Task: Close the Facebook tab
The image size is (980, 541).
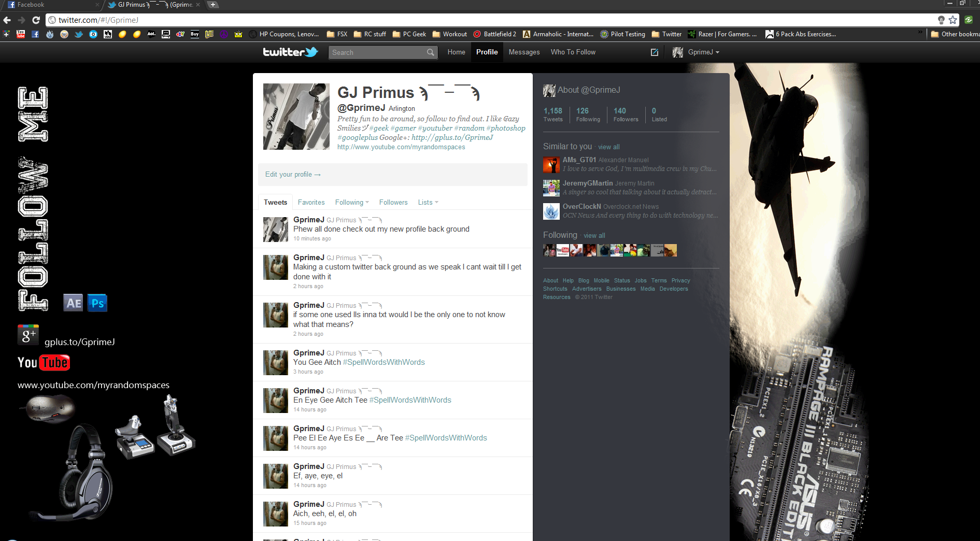Action: click(x=97, y=5)
